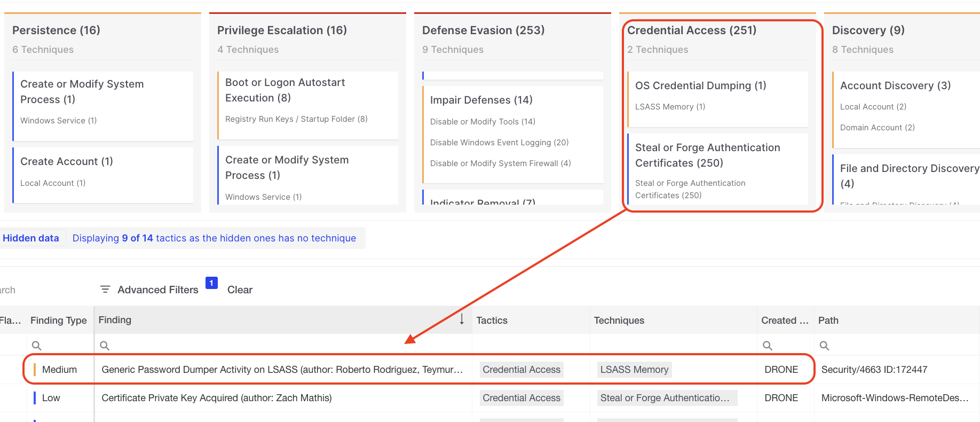Click LSASS Memory tag in findings table

(x=634, y=370)
